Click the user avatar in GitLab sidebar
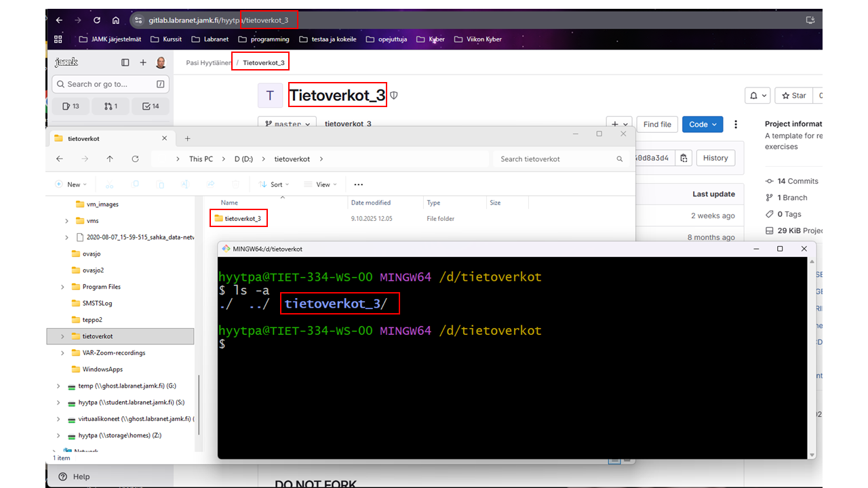 (161, 62)
